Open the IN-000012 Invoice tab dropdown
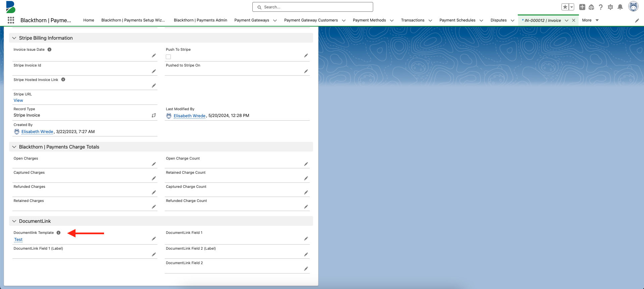 coord(566,20)
